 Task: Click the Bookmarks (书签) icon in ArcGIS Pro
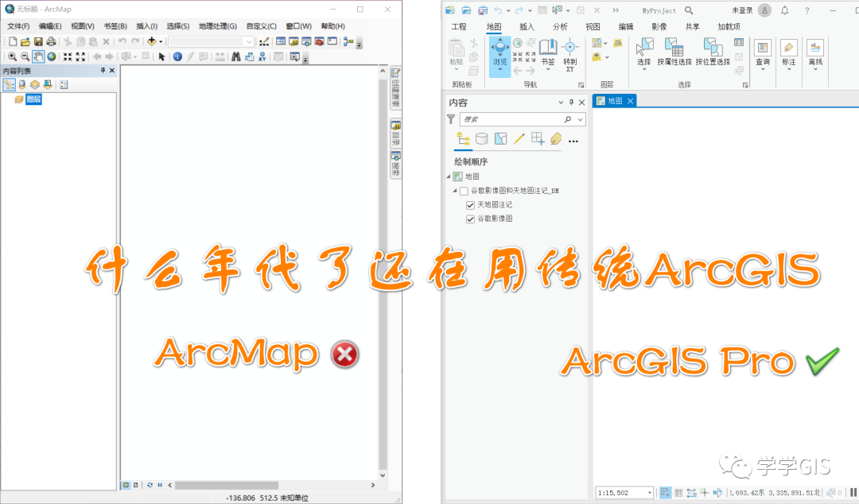tap(548, 54)
